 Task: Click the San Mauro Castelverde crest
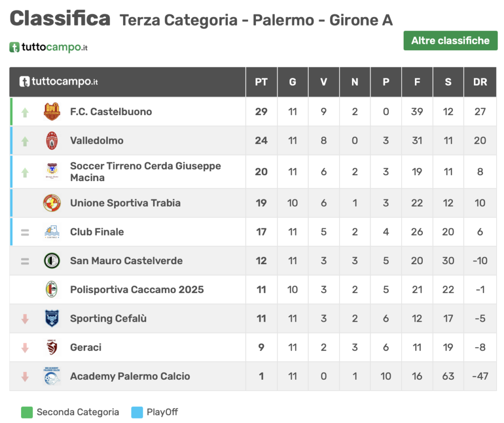click(x=52, y=261)
